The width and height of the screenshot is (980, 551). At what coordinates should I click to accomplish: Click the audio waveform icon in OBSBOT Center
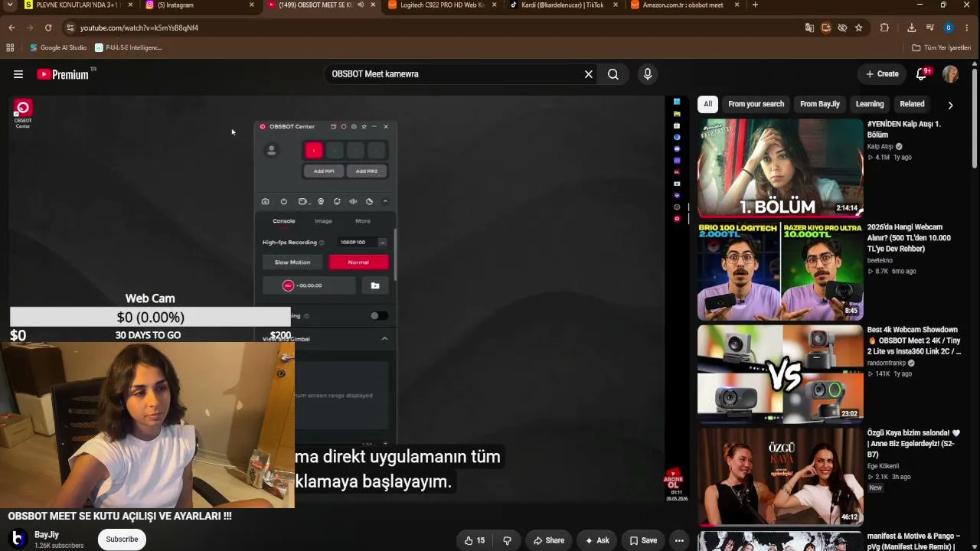point(353,201)
